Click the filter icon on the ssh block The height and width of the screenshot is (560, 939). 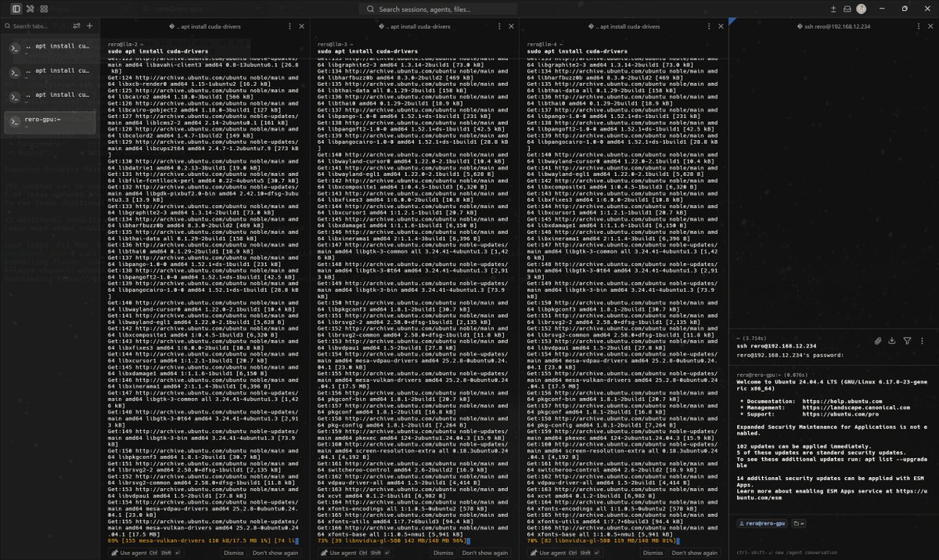907,340
